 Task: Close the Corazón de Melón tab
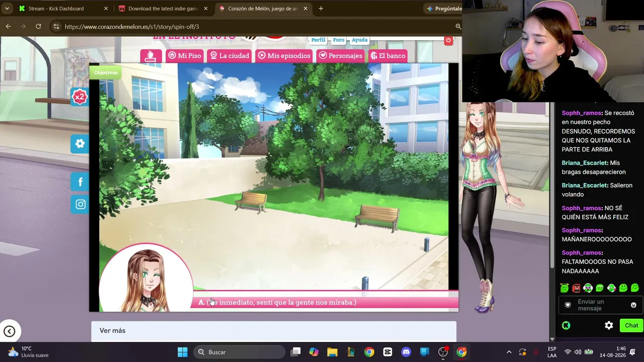[305, 9]
